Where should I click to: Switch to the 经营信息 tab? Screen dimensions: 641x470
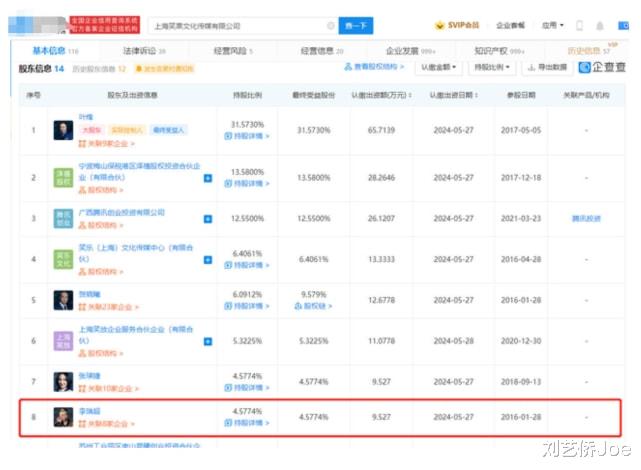click(322, 51)
